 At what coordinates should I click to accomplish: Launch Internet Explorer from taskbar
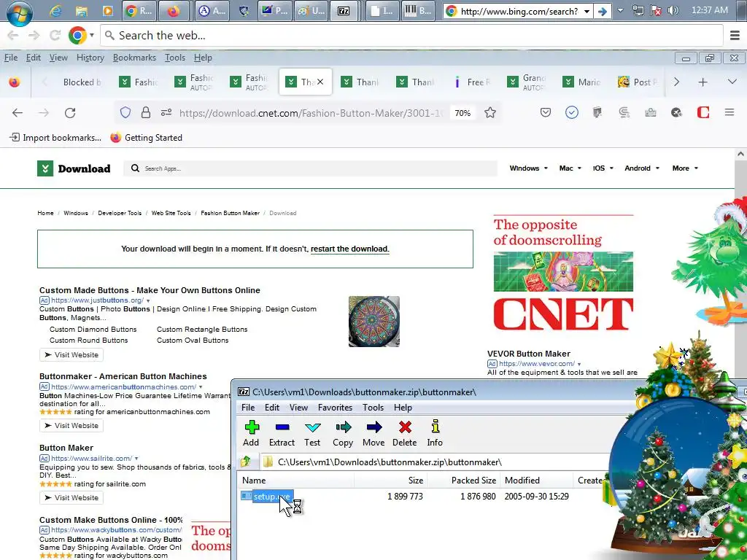(x=55, y=11)
